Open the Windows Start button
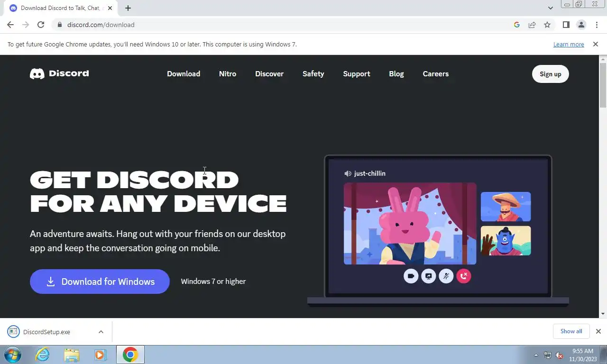 [x=12, y=355]
